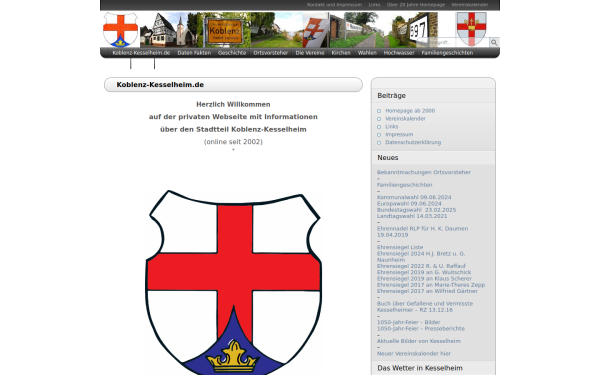Open the Wahlen menu

[367, 53]
